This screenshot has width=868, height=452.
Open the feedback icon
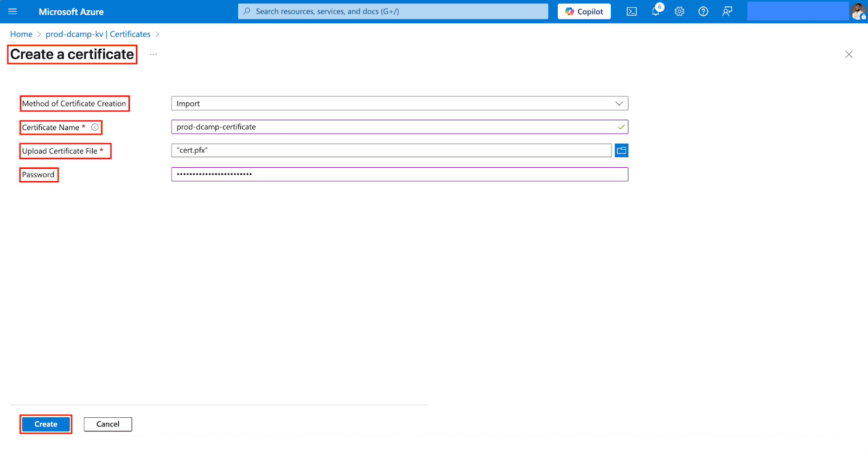tap(727, 11)
